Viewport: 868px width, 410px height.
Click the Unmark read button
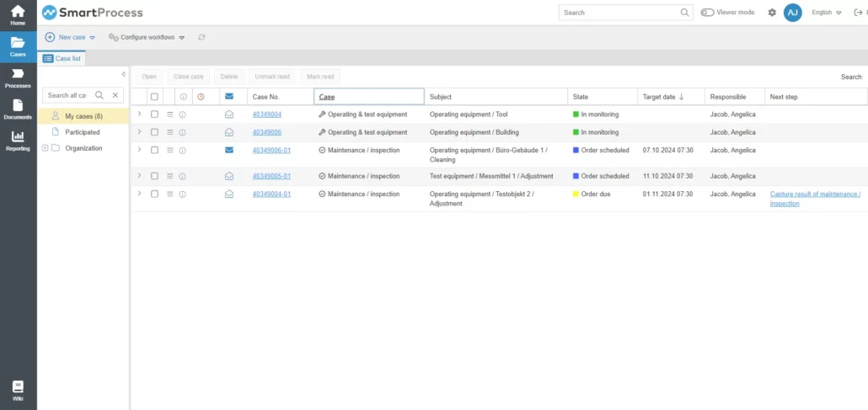(272, 77)
